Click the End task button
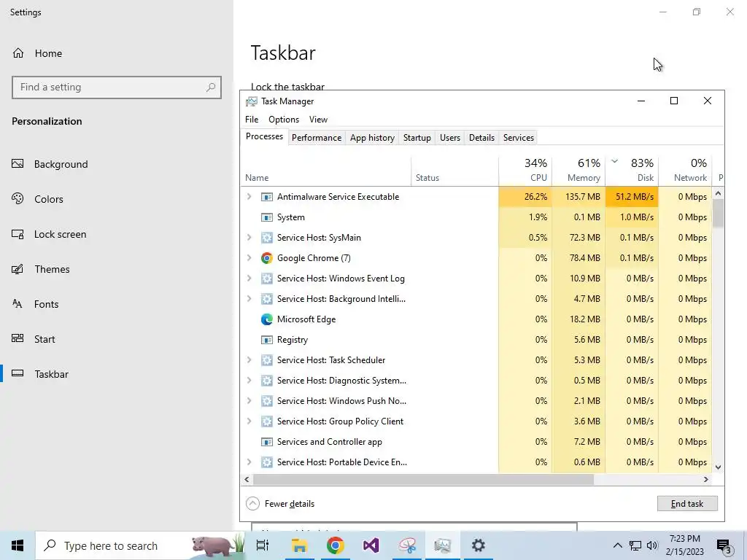Screen dimensions: 747x560 687,503
